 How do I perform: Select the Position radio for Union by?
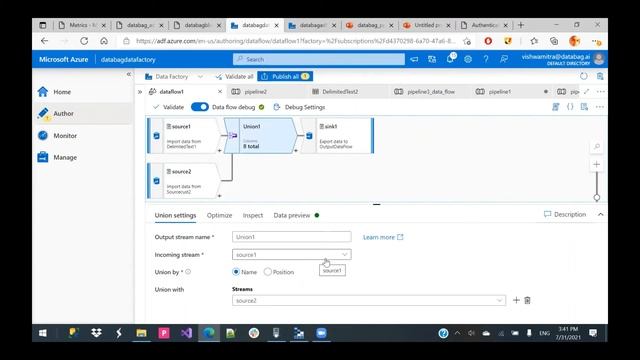[267, 272]
